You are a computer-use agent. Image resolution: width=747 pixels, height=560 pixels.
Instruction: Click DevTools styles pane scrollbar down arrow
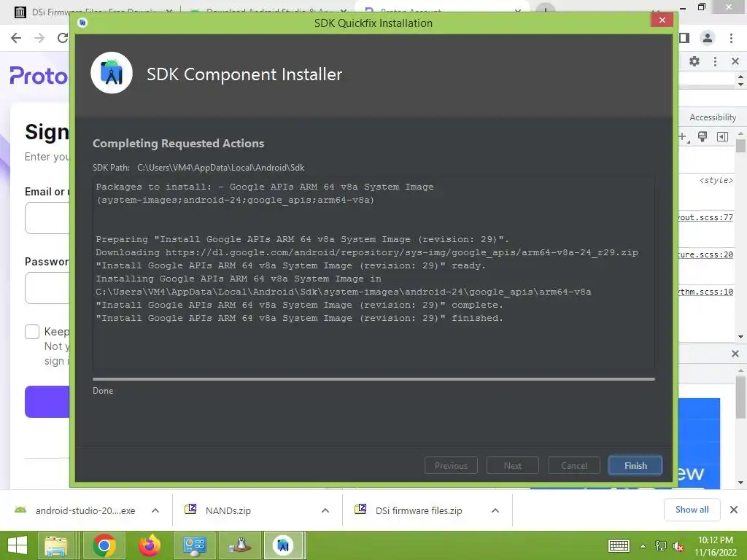click(741, 337)
